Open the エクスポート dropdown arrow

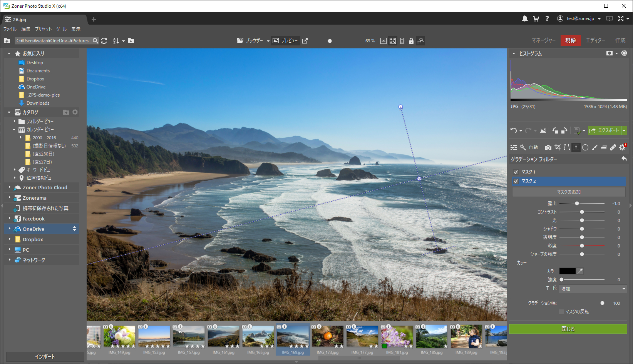click(624, 131)
